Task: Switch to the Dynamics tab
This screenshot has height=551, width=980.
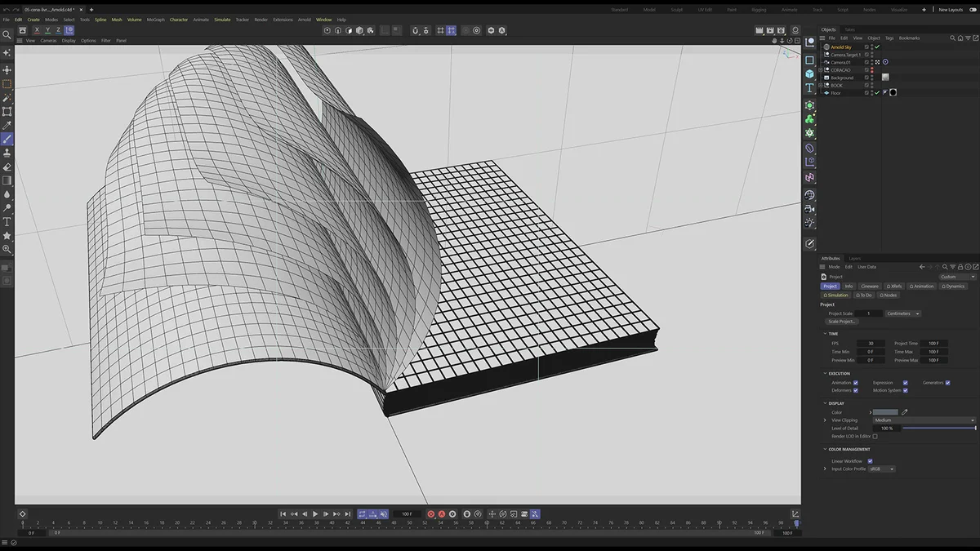Action: (953, 287)
